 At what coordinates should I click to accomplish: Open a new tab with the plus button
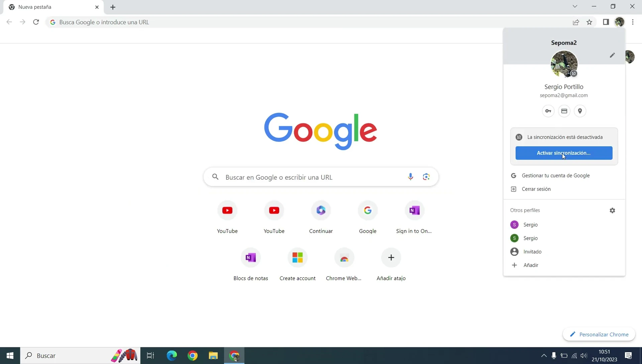113,7
